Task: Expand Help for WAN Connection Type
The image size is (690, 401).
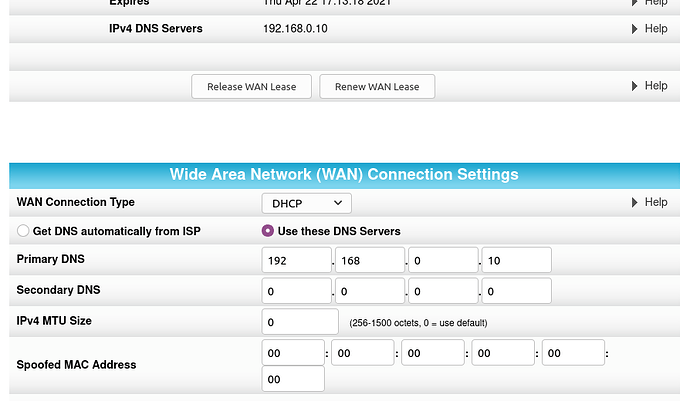Action: [x=650, y=202]
